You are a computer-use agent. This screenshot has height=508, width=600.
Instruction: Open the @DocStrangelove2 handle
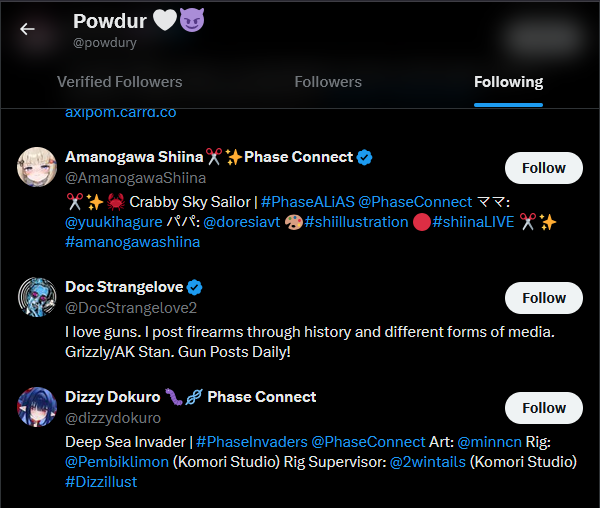131,308
